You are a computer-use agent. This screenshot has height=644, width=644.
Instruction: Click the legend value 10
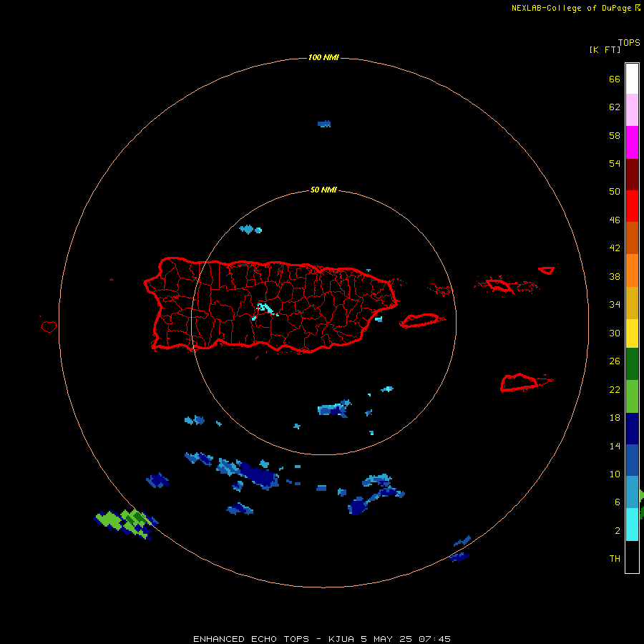(615, 474)
